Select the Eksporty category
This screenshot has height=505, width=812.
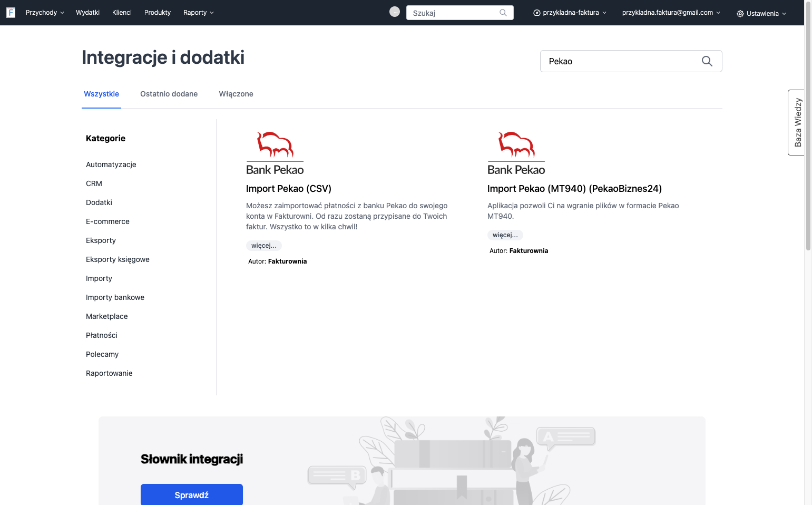point(101,240)
